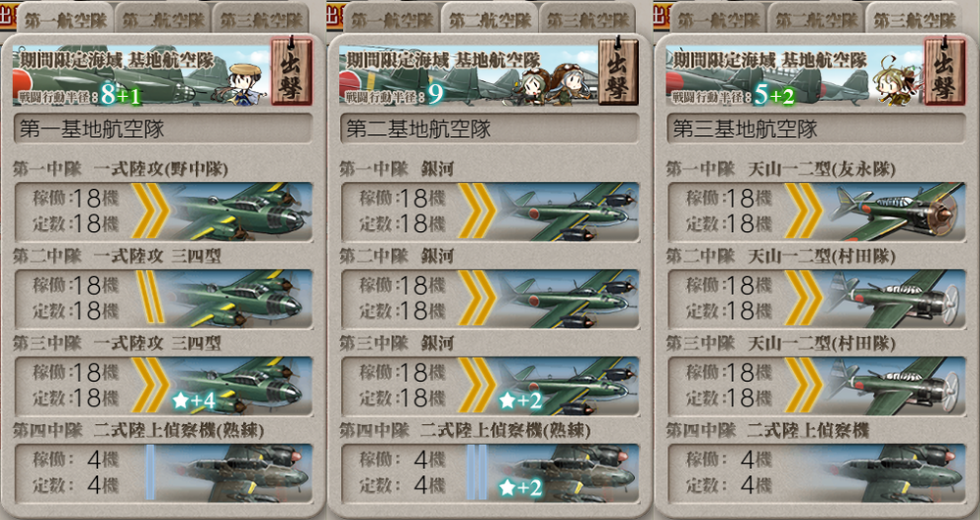Click 銀河 plane slot with ★+2 improvement

click(x=490, y=386)
